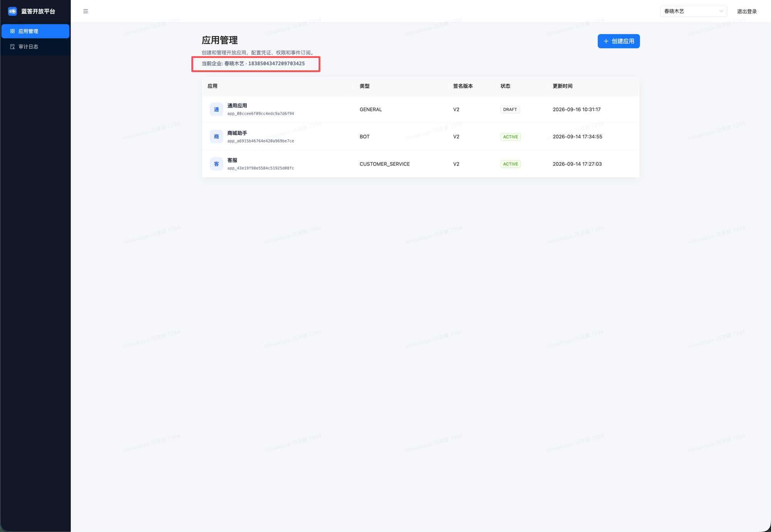
Task: Open the 春晓木艺 enterprise dropdown
Action: (x=694, y=11)
